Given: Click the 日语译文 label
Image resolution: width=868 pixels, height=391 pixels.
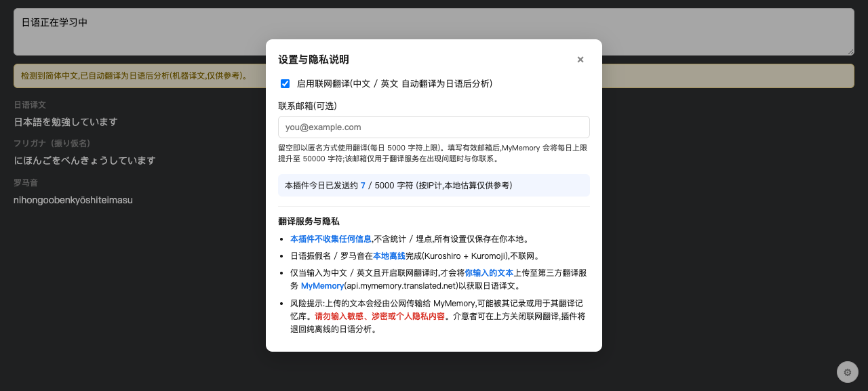Looking at the screenshot, I should [30, 105].
